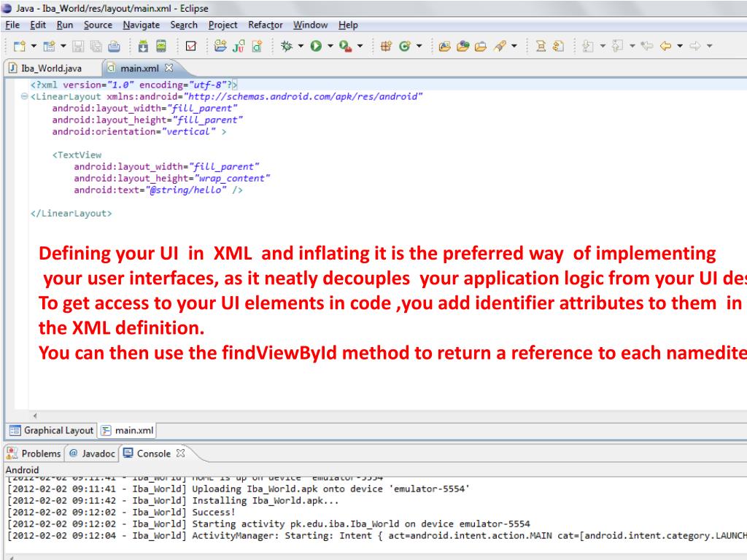Open the Run menu in menu bar
The width and height of the screenshot is (747, 560).
(x=65, y=26)
